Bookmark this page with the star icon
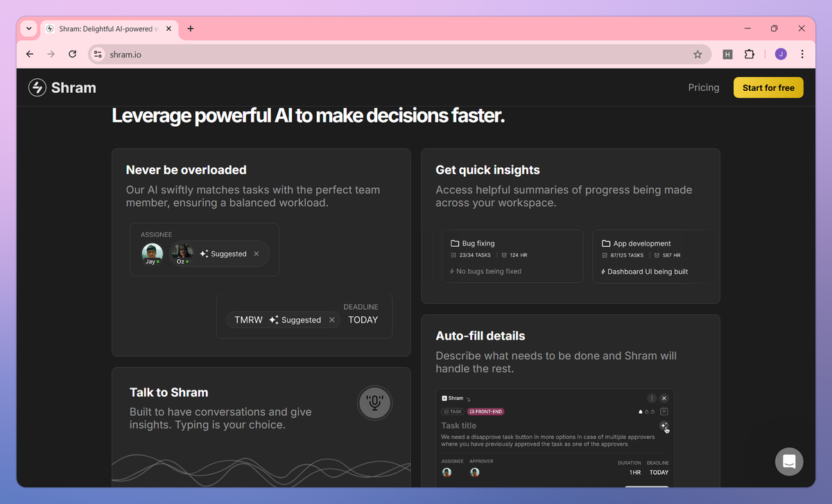The height and width of the screenshot is (504, 832). coord(697,54)
